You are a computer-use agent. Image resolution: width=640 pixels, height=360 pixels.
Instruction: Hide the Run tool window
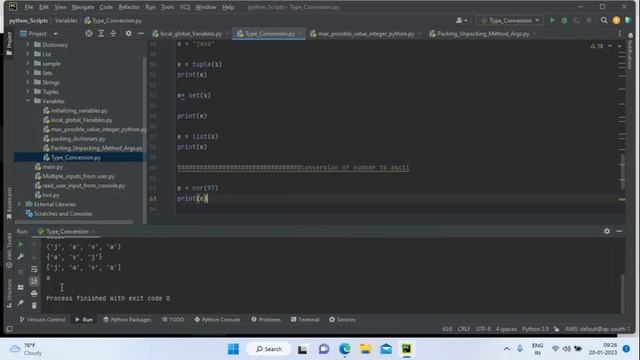coord(619,231)
